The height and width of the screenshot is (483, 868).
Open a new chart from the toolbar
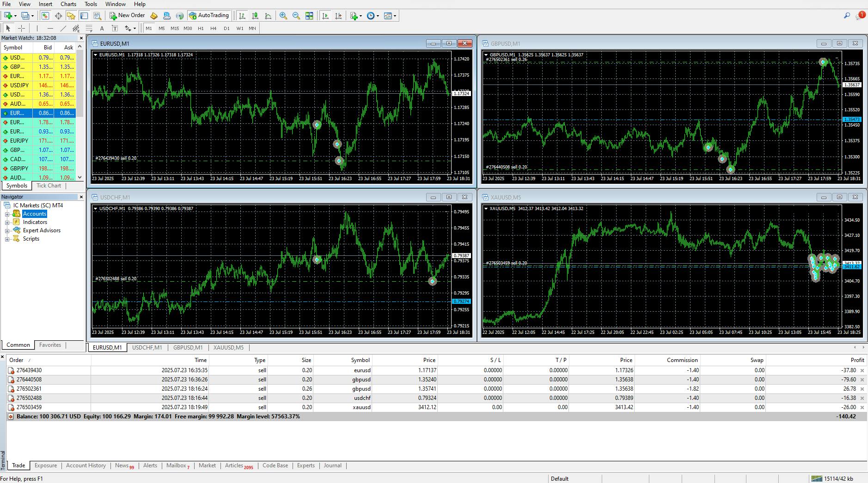click(8, 16)
